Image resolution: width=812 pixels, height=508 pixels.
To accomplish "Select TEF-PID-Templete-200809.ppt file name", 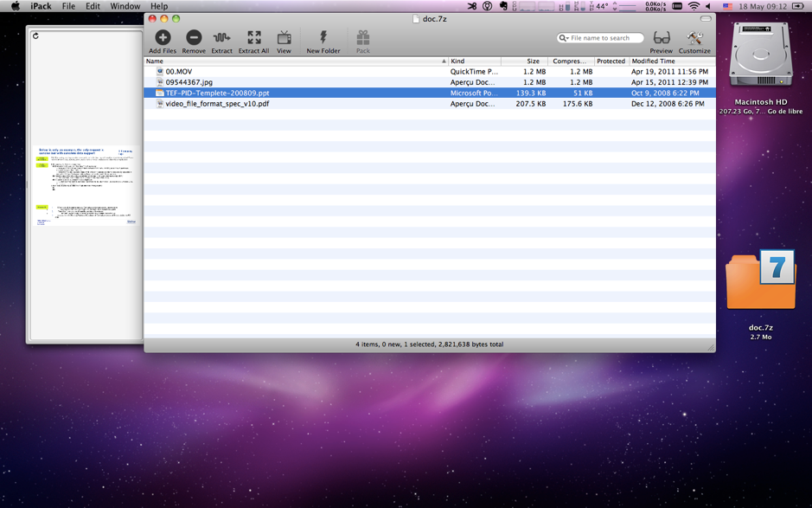I will (x=218, y=93).
